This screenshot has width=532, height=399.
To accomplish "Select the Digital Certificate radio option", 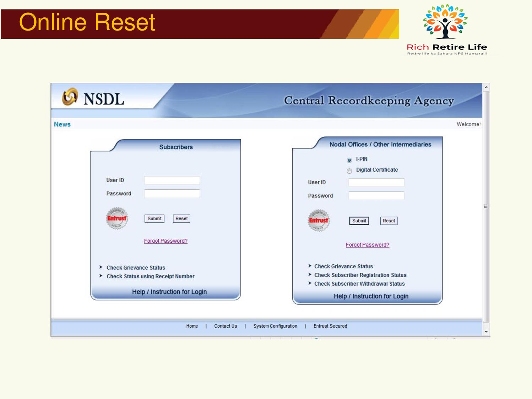I will click(349, 171).
